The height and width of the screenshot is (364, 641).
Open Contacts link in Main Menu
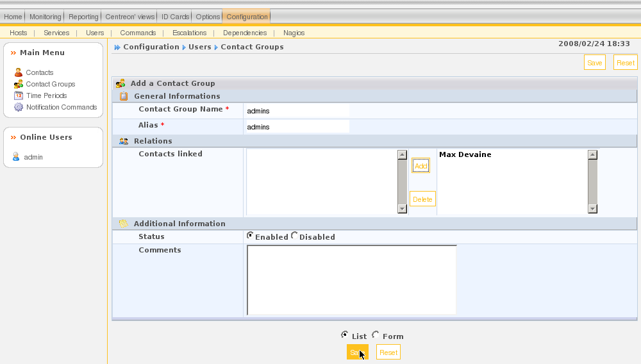pyautogui.click(x=40, y=72)
